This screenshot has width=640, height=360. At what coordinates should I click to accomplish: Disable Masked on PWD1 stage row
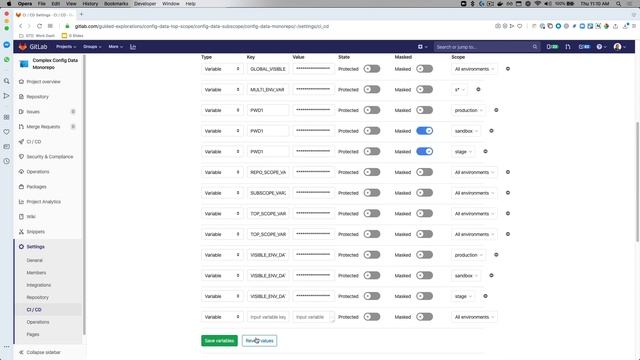(424, 151)
